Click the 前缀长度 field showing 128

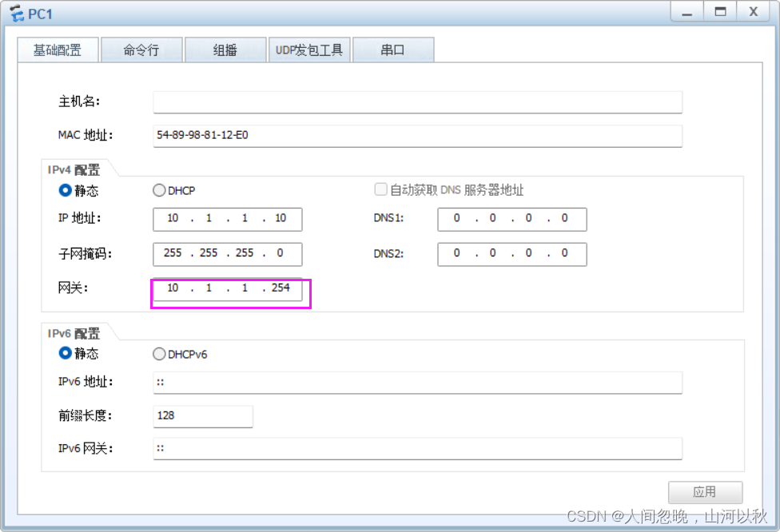click(203, 416)
